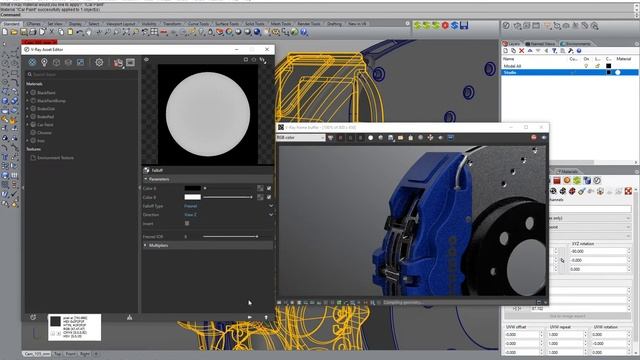Click New layer icon in Layers panel
The width and height of the screenshot is (640, 360).
pyautogui.click(x=505, y=51)
